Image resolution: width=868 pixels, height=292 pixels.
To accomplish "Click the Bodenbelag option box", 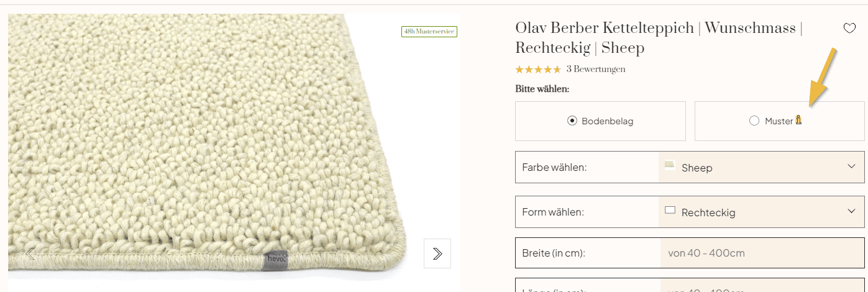I will 600,121.
